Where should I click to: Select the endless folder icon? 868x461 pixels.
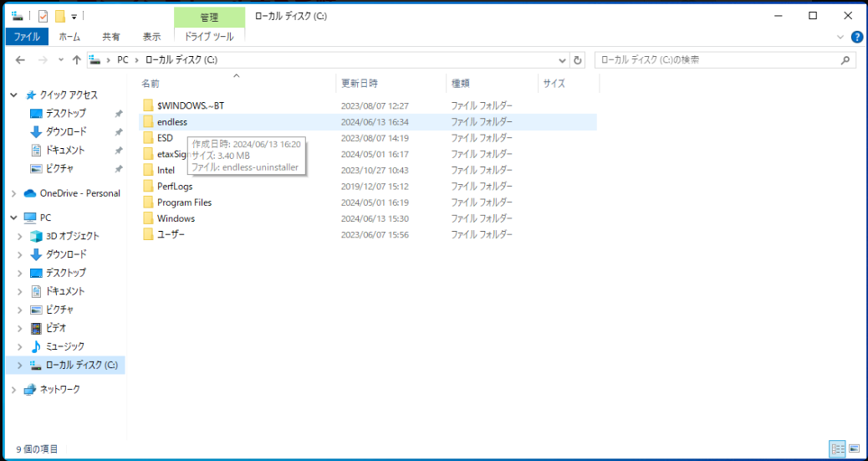pyautogui.click(x=148, y=121)
